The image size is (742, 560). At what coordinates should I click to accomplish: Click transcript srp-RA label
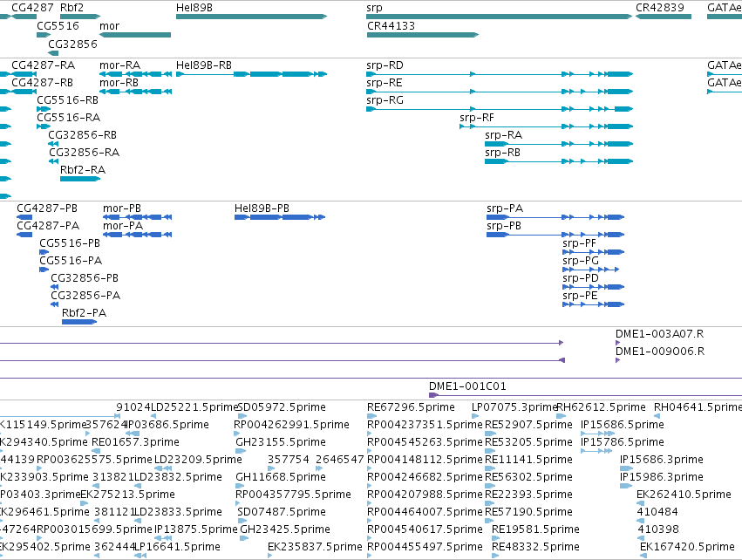click(x=503, y=135)
